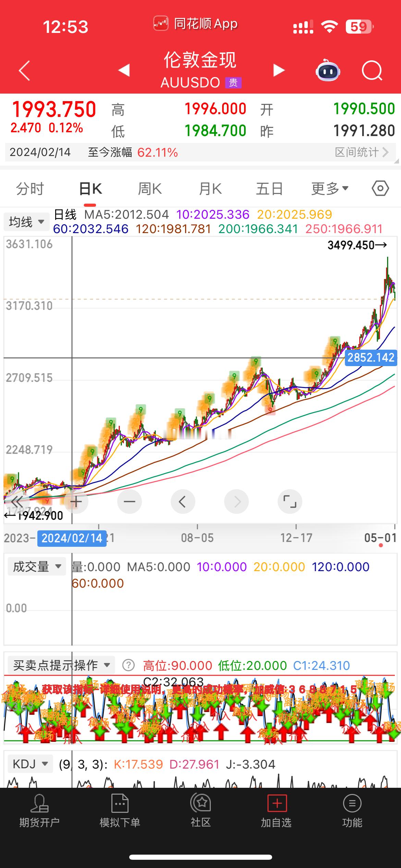Move chart right with round arrow button
401x868 pixels.
(236, 502)
